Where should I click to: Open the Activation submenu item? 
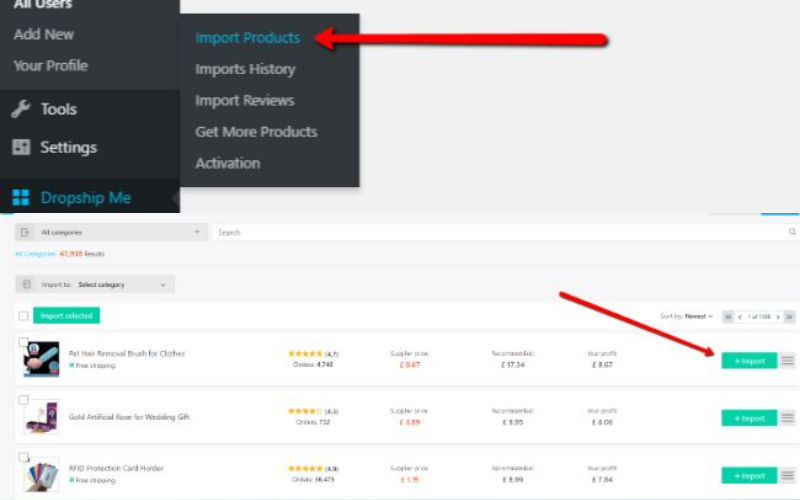228,163
